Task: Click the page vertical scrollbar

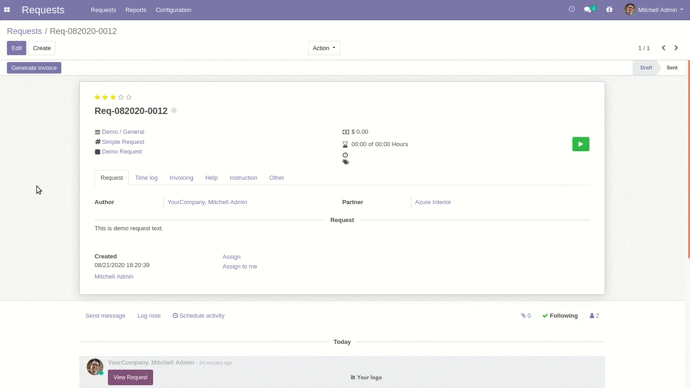Action: (x=688, y=159)
